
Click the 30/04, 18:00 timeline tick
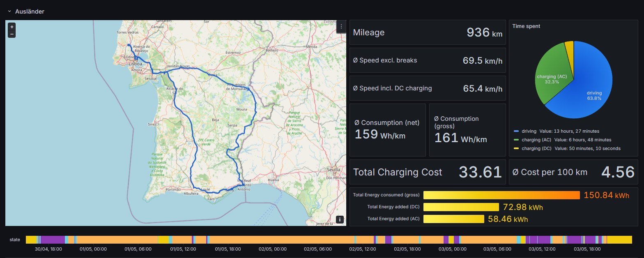click(x=48, y=249)
